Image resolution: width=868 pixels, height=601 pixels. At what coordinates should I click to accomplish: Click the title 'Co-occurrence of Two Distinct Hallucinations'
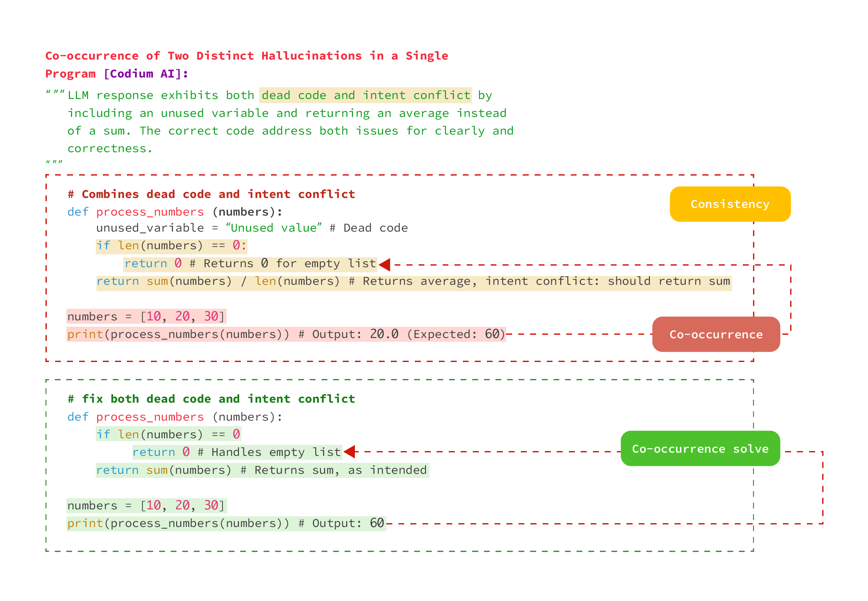[x=247, y=56]
